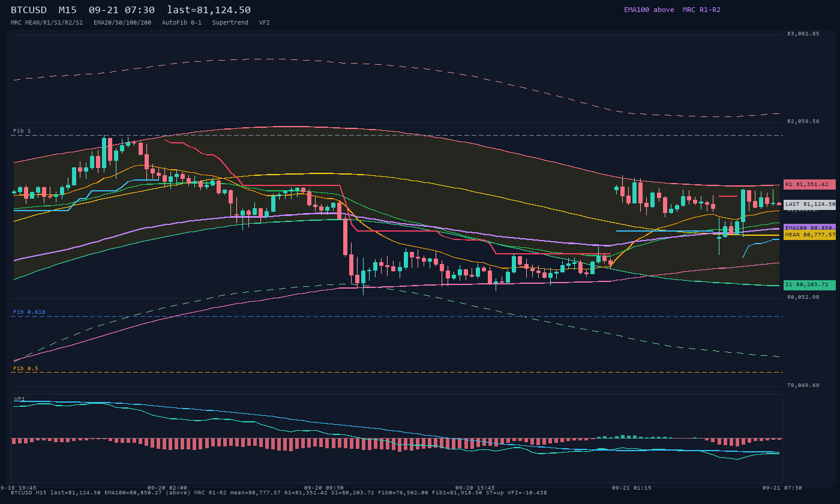Click the 09-20 09:30 time axis label
The width and height of the screenshot is (840, 504).
tap(324, 488)
